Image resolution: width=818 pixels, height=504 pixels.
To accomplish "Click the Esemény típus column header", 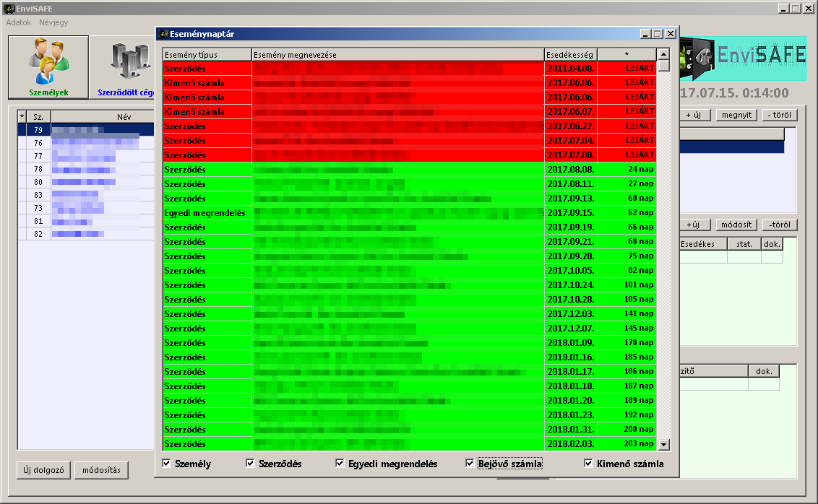I will coord(207,55).
